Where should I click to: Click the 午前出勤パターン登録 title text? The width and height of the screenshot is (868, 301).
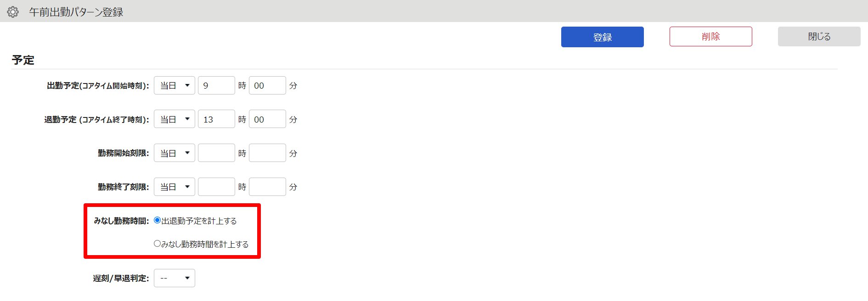click(76, 12)
